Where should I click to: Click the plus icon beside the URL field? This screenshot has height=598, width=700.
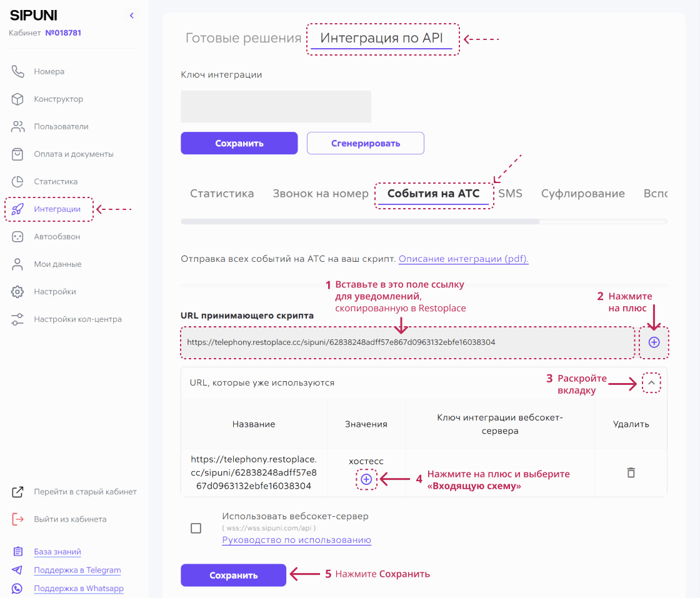pos(654,342)
